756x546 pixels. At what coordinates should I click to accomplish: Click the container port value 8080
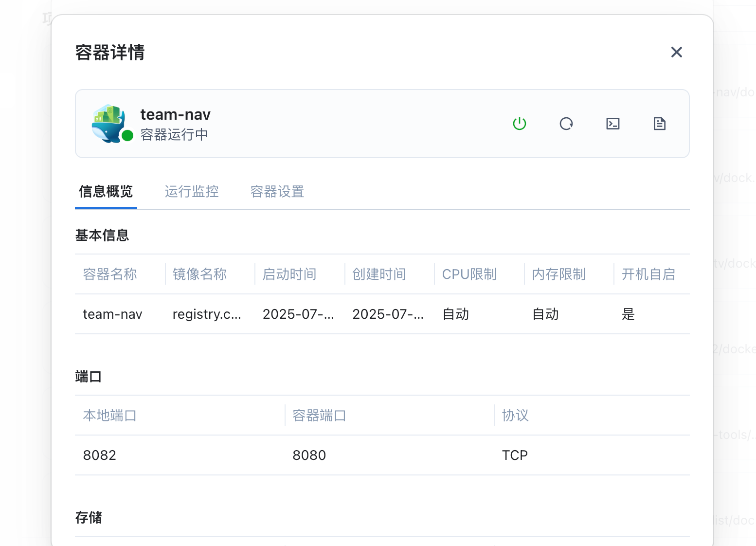click(309, 455)
